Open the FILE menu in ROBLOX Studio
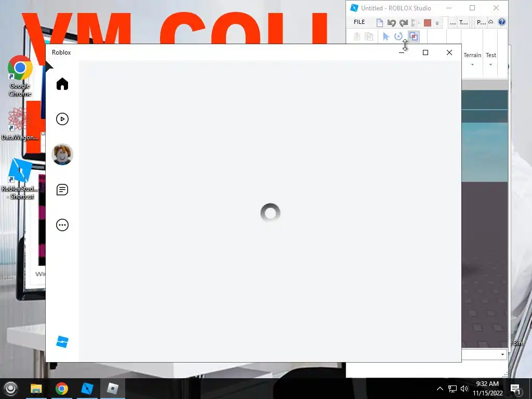 359,22
